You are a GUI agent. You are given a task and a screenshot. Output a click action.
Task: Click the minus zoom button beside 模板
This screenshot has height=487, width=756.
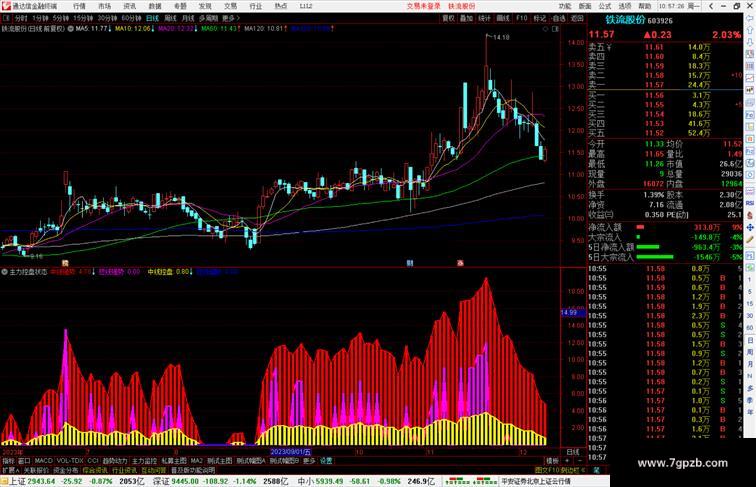pyautogui.click(x=580, y=461)
